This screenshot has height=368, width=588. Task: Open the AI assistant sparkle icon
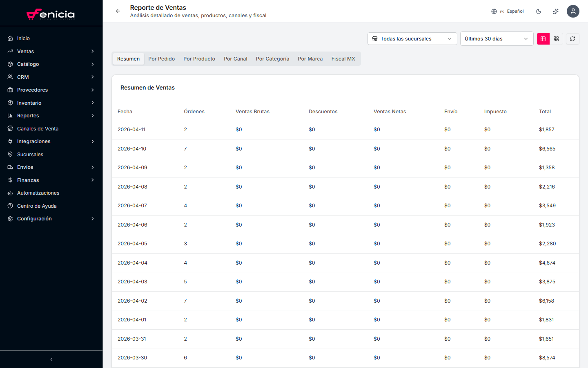(555, 11)
